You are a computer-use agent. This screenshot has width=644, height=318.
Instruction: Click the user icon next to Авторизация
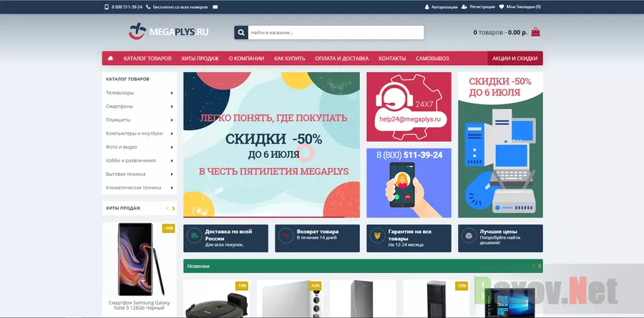click(x=427, y=7)
